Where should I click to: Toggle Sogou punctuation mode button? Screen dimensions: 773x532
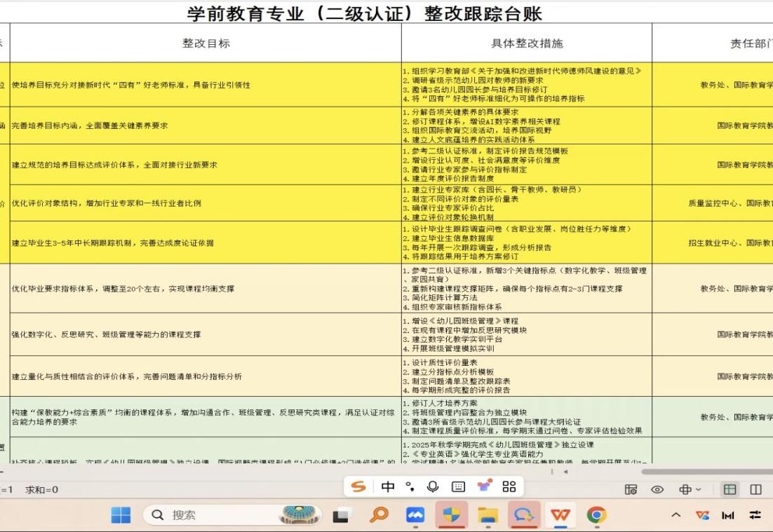410,486
